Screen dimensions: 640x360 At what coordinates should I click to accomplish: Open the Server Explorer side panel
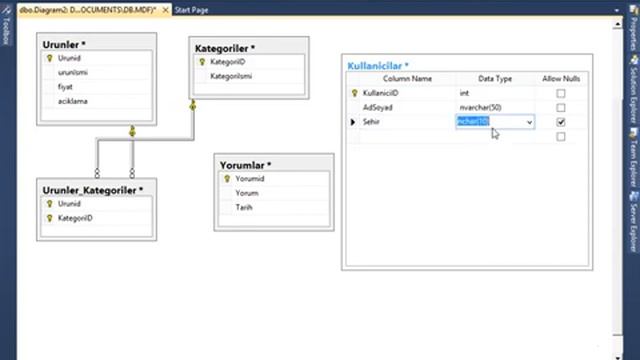(x=634, y=221)
